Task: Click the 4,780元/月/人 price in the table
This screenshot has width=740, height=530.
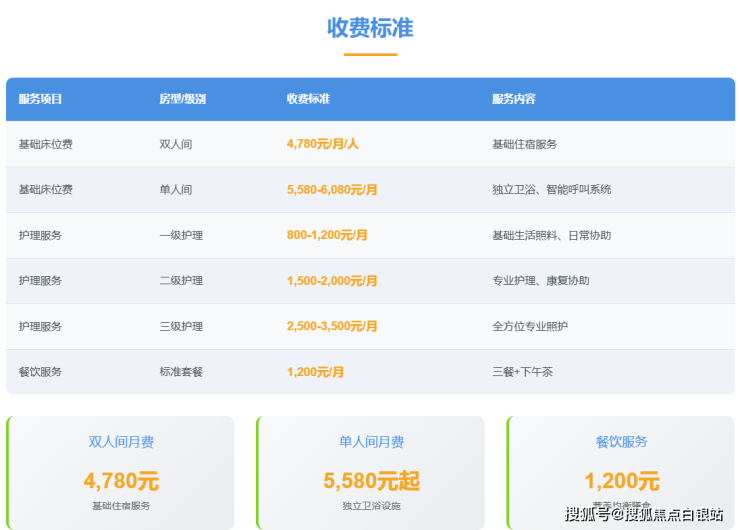Action: 322,144
